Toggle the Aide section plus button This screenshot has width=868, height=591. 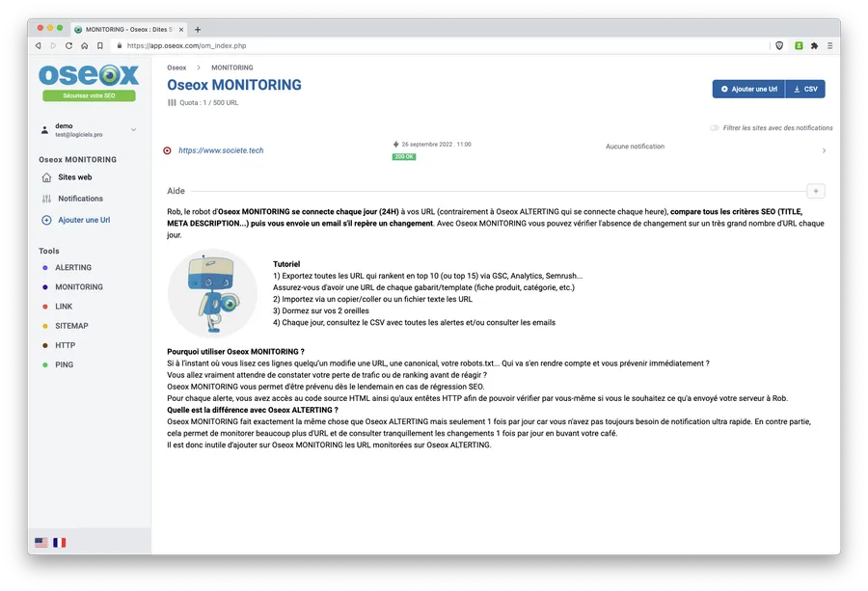[x=815, y=191]
